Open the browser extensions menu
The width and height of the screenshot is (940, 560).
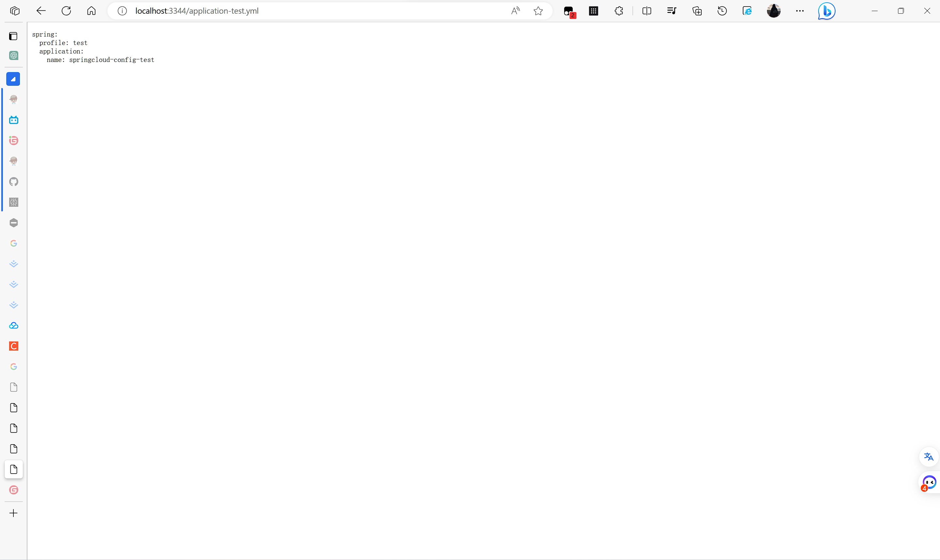(x=619, y=11)
